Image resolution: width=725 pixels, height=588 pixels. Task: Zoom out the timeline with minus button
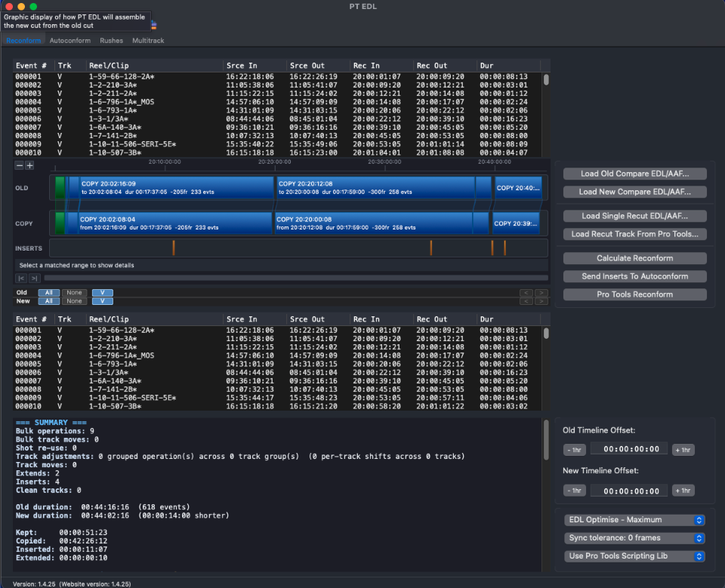(x=20, y=165)
